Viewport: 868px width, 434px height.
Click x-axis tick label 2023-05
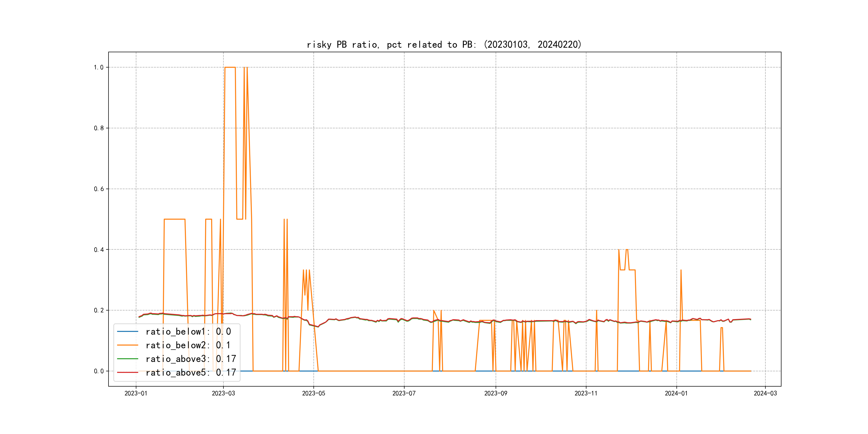[x=313, y=393]
